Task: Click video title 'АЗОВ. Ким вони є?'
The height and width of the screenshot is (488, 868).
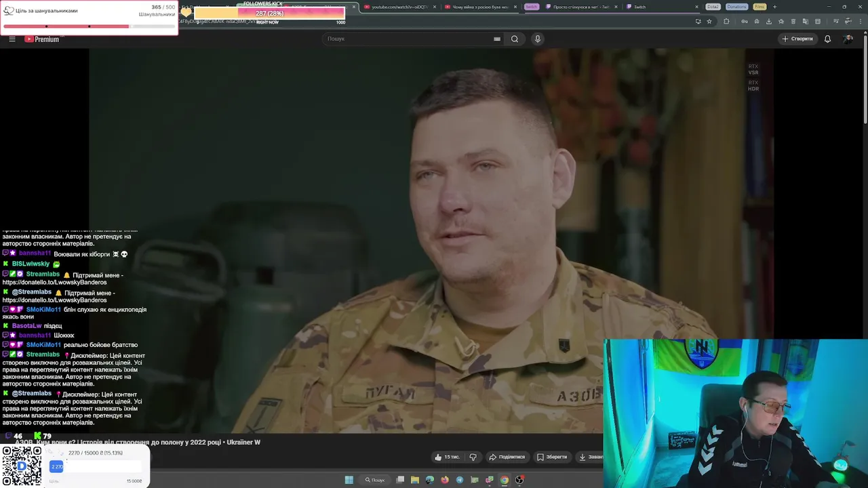Action: coord(138,442)
